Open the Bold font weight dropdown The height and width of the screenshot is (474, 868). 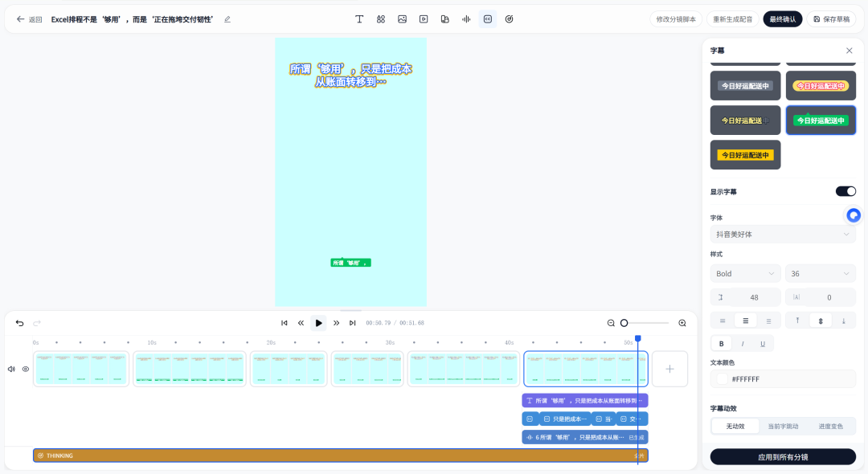[x=745, y=274]
